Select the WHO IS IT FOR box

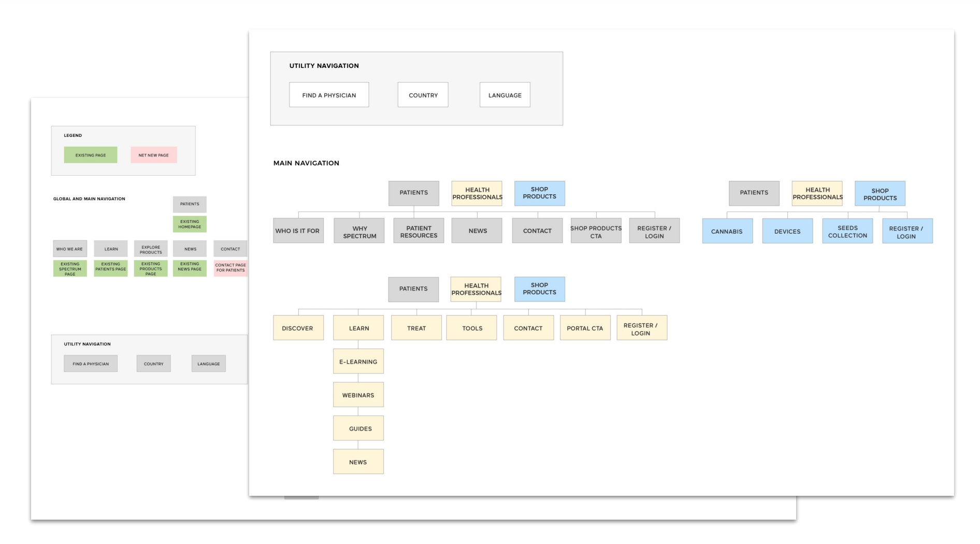[298, 231]
